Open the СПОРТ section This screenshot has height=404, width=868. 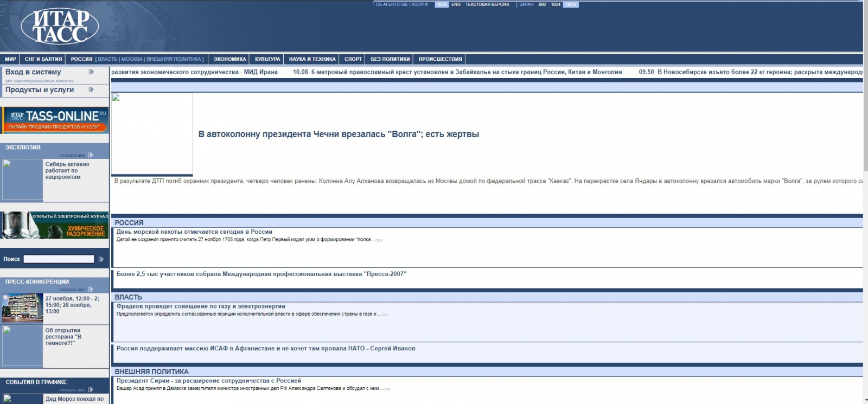(x=353, y=59)
